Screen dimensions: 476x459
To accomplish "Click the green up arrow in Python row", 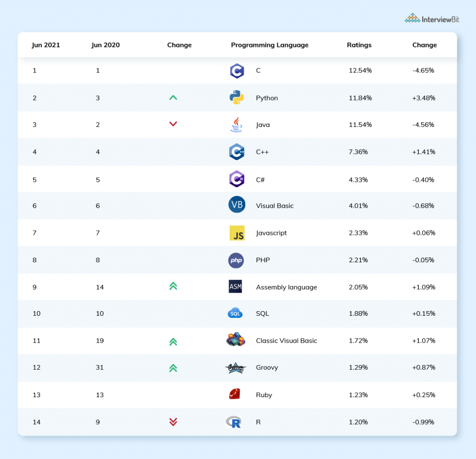I will (173, 98).
